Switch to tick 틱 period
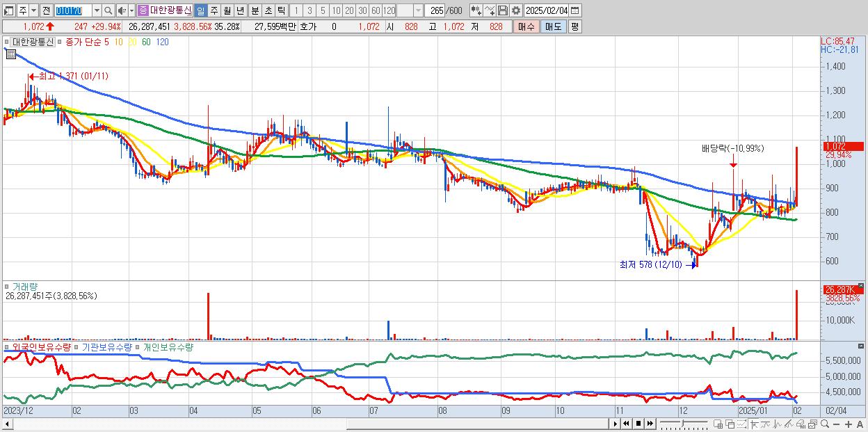Image resolution: width=868 pixels, height=432 pixels. pyautogui.click(x=281, y=10)
